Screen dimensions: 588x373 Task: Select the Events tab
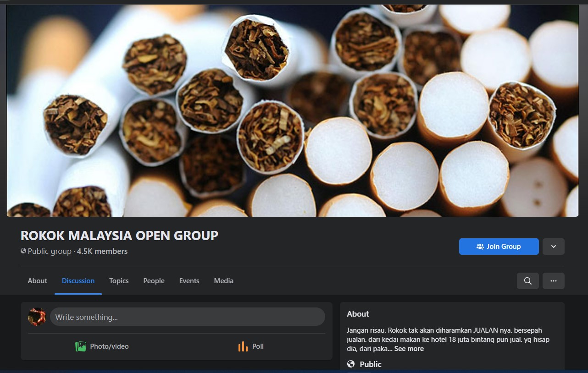(189, 281)
